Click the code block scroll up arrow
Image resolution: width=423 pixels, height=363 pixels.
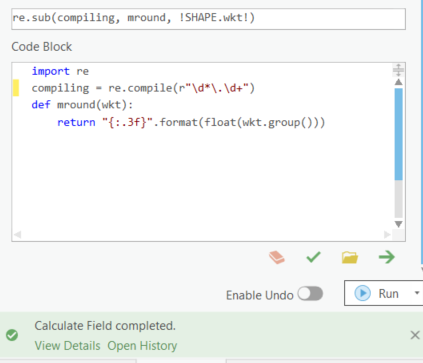[398, 82]
